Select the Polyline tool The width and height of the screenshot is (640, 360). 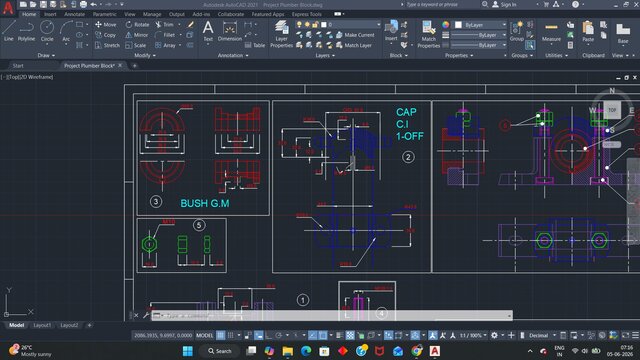26,31
